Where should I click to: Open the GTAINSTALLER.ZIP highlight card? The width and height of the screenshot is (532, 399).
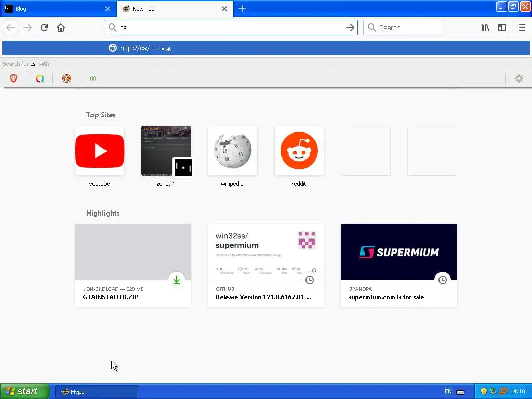coord(133,265)
